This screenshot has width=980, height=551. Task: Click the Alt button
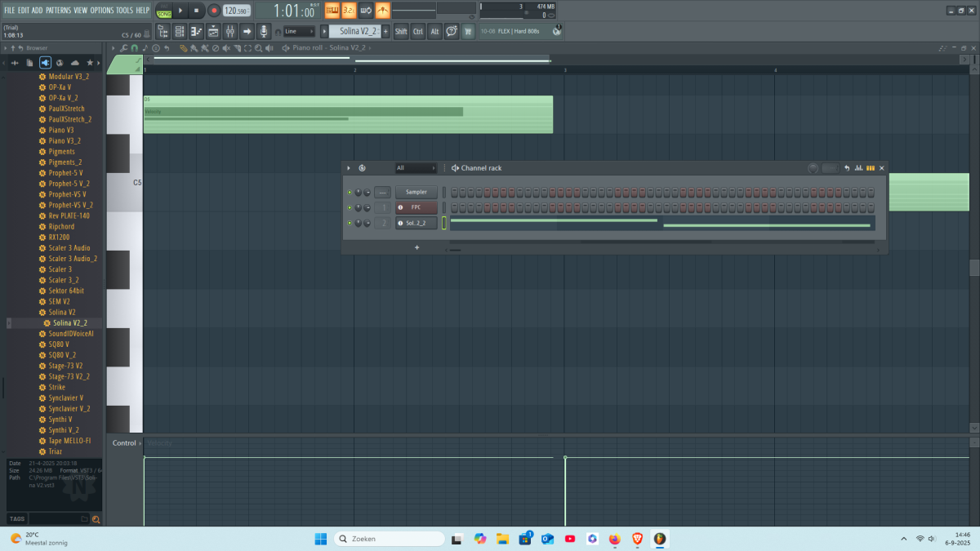click(435, 31)
